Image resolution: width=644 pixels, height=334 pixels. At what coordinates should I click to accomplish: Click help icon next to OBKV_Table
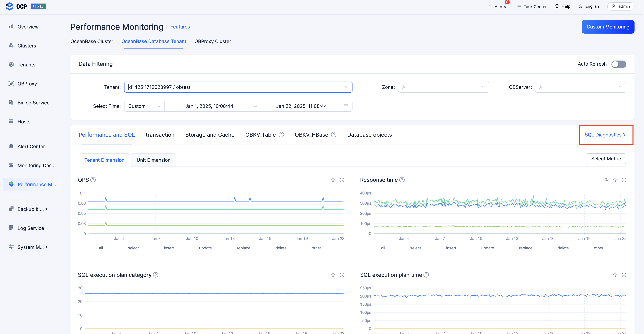282,135
